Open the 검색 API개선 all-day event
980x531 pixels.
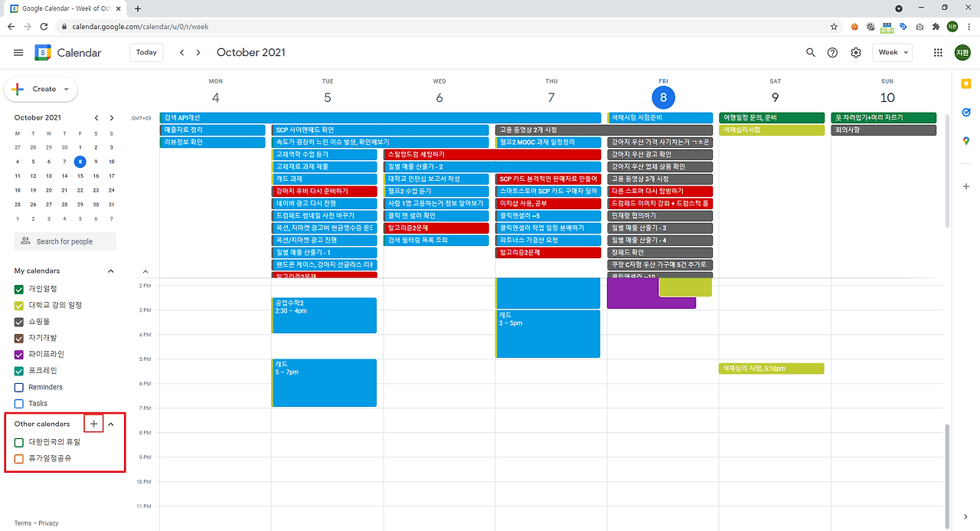(x=381, y=118)
